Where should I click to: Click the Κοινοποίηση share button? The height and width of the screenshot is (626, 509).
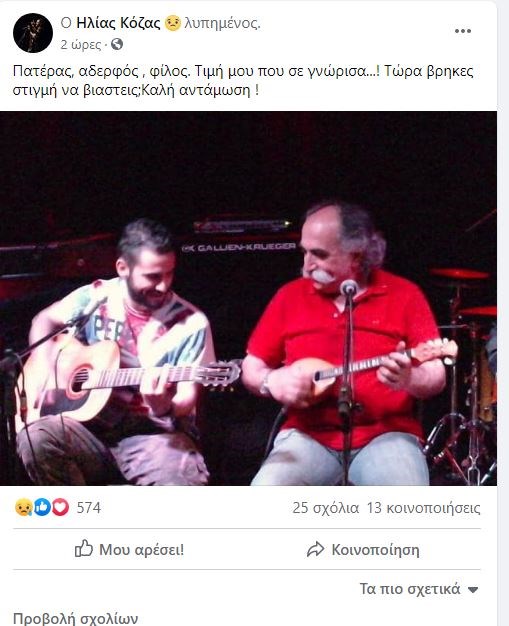363,550
